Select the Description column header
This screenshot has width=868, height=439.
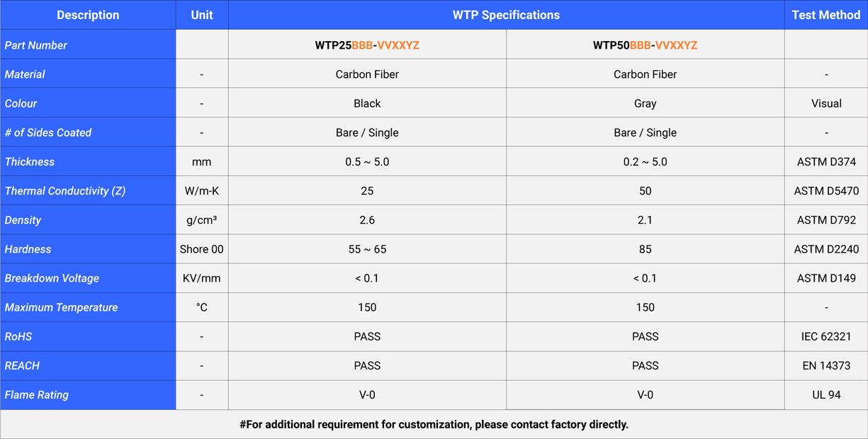88,15
